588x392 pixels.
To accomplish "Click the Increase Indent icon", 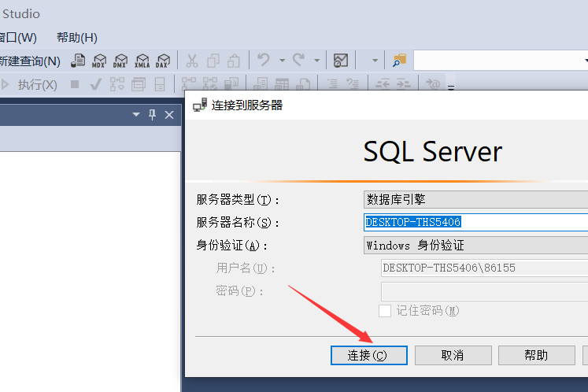I will coord(403,84).
